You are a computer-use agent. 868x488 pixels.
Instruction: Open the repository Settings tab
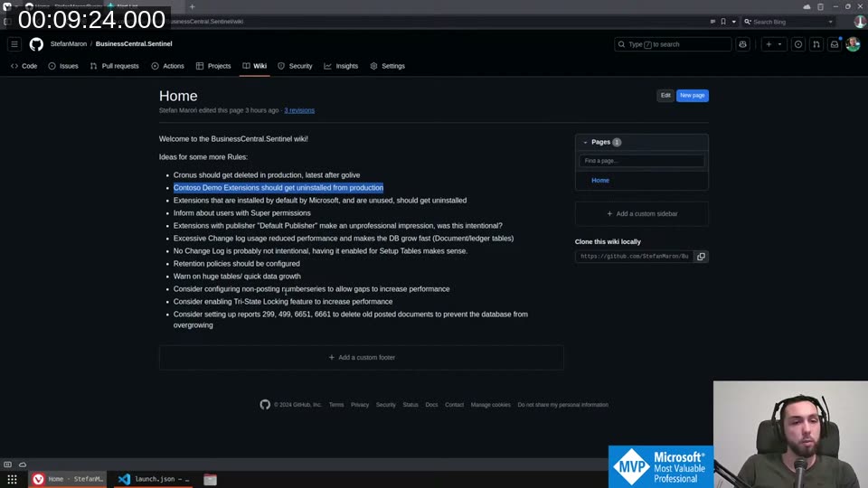point(388,66)
